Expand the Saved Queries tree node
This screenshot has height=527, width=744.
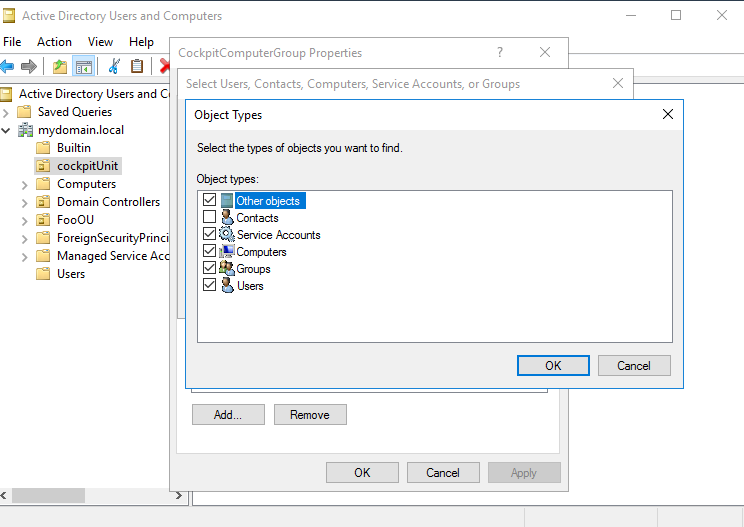tap(6, 113)
